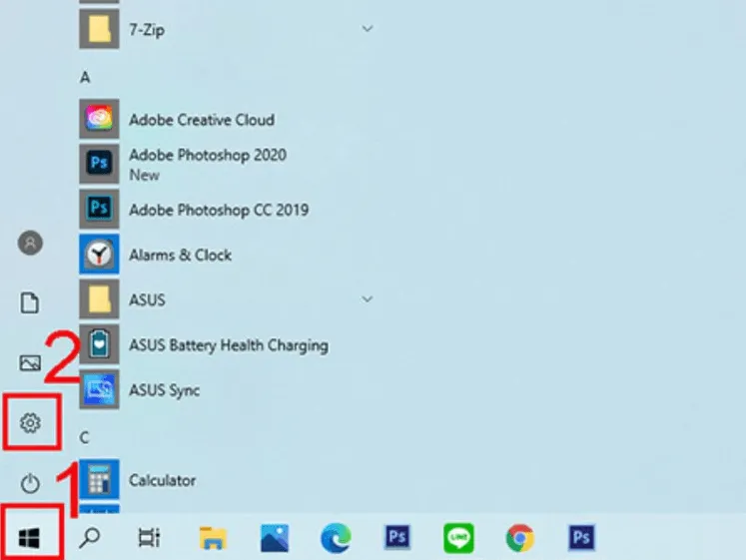Open ASUS Sync from the app list

click(x=164, y=390)
